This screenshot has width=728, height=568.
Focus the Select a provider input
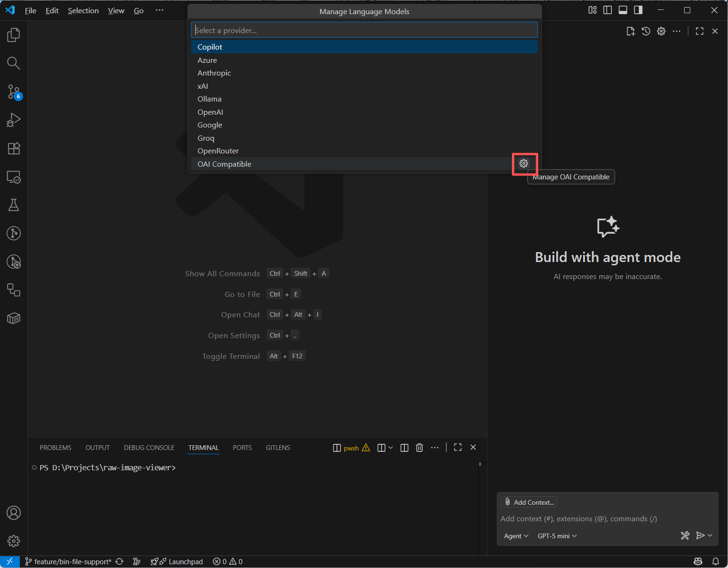[364, 30]
